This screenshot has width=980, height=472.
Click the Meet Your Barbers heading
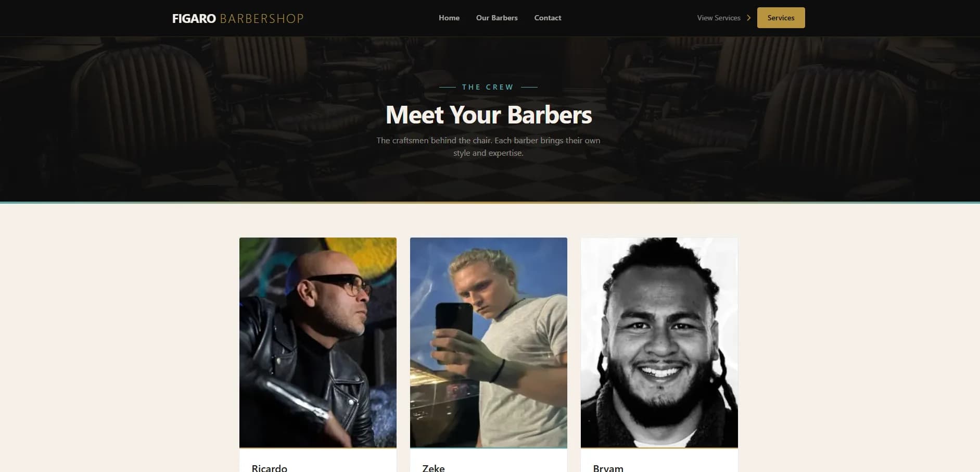488,115
